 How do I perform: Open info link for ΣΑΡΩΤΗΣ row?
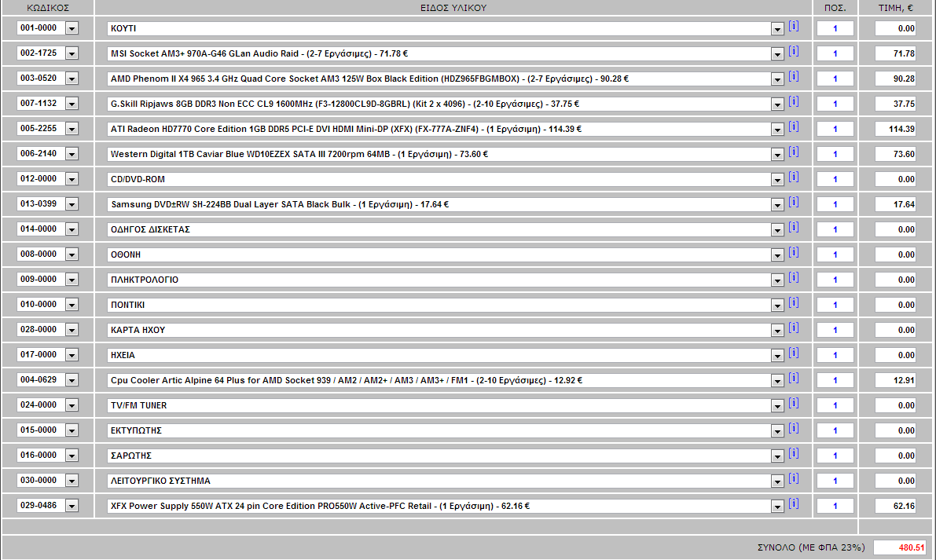(x=793, y=453)
